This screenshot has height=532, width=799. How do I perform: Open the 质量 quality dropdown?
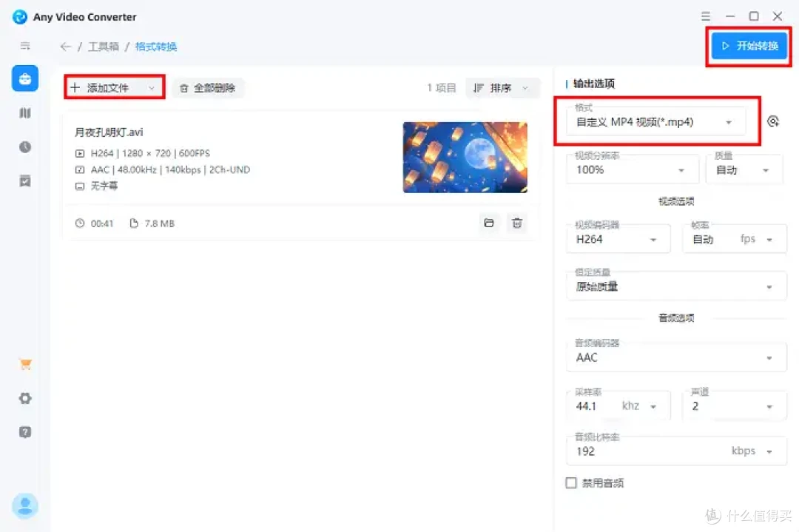pyautogui.click(x=744, y=169)
